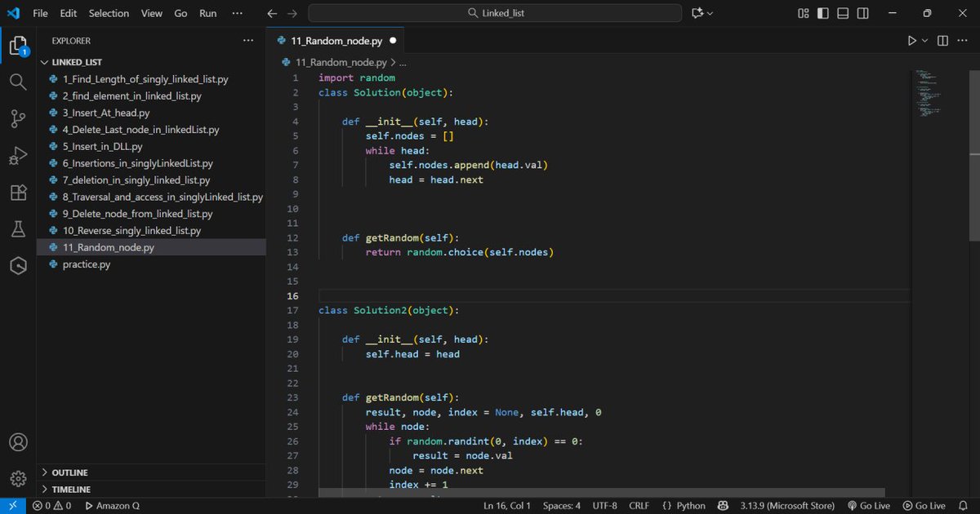Open the Search view icon

18,82
